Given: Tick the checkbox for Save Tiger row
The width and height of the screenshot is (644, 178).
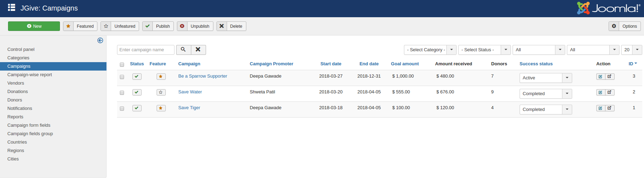Looking at the screenshot, I should 122,108.
